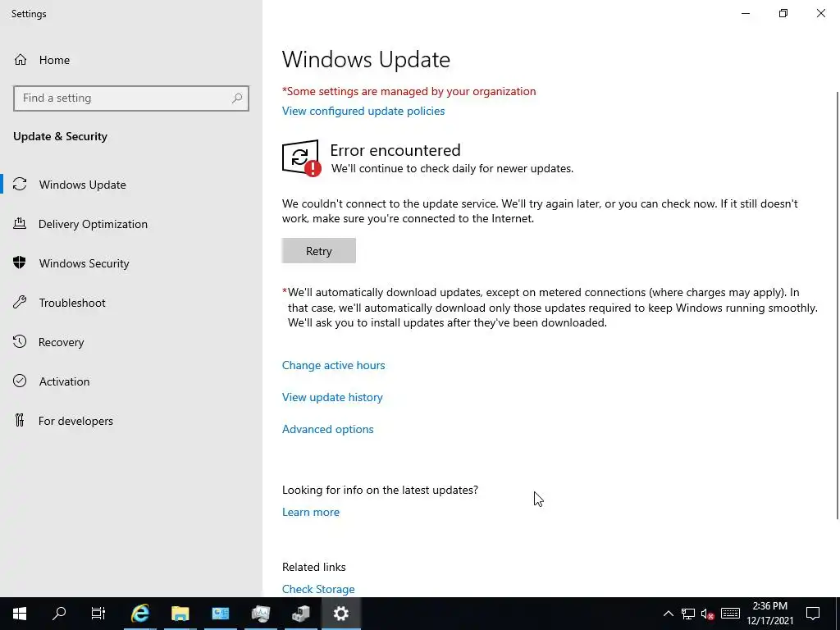Open Advanced options link
The image size is (840, 630).
(x=328, y=429)
